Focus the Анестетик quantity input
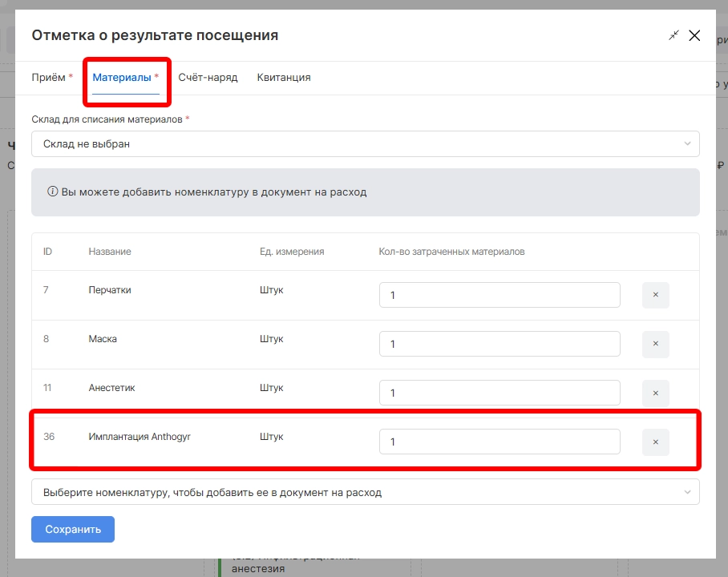 coord(499,393)
